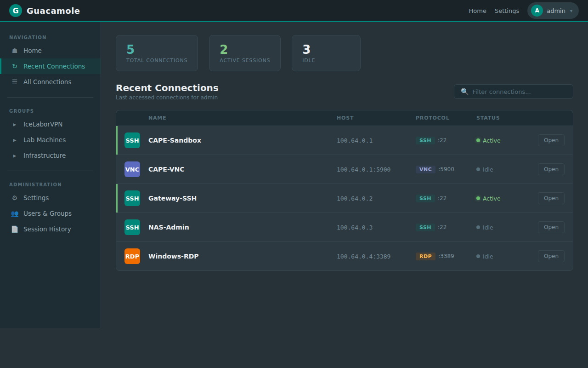Click host 100.64.0.2
The width and height of the screenshot is (588, 368).
[355, 199]
